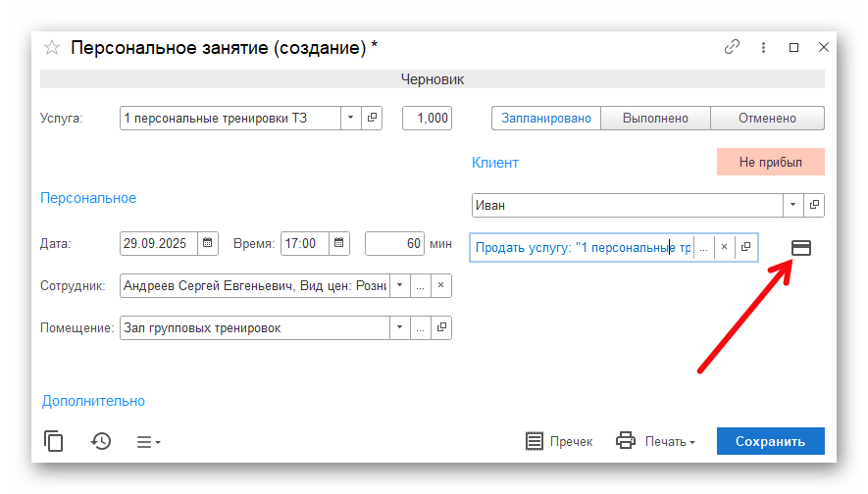Screen dimensions: 868x494
Task: Copy link to this document
Action: (x=732, y=47)
